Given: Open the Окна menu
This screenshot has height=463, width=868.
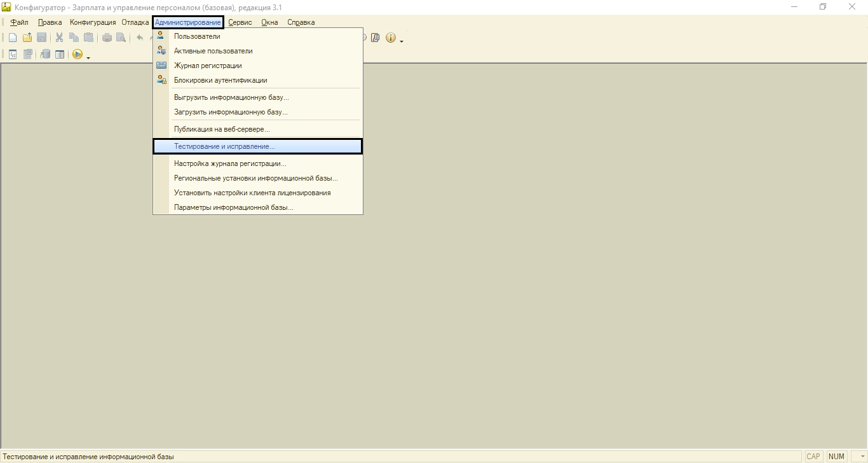Looking at the screenshot, I should (x=270, y=22).
